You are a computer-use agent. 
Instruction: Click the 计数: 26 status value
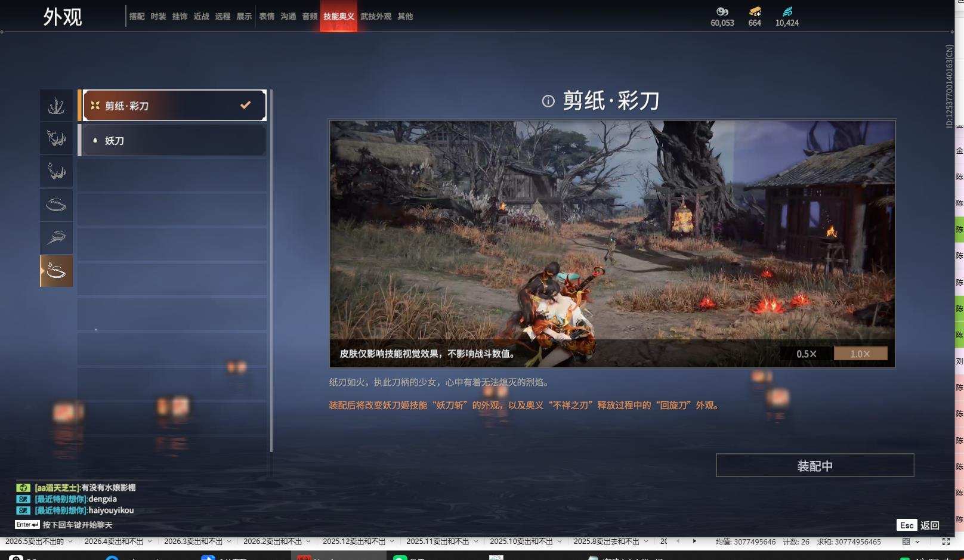pos(796,542)
